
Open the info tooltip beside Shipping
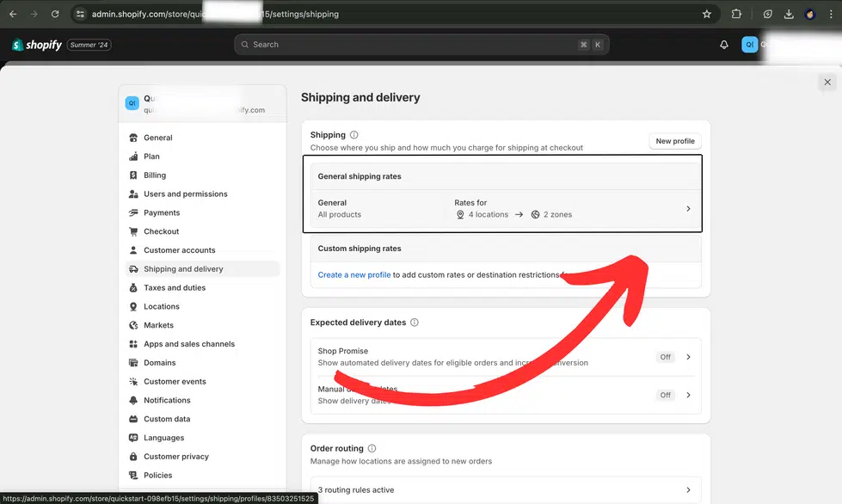pyautogui.click(x=353, y=134)
